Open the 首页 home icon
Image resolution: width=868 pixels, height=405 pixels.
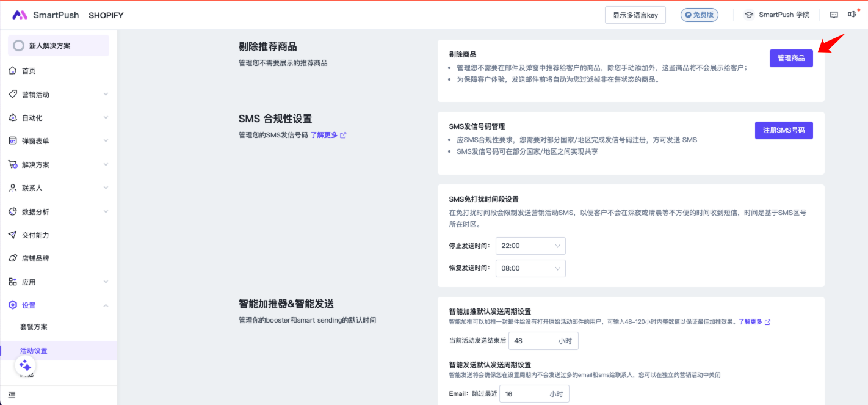(13, 71)
